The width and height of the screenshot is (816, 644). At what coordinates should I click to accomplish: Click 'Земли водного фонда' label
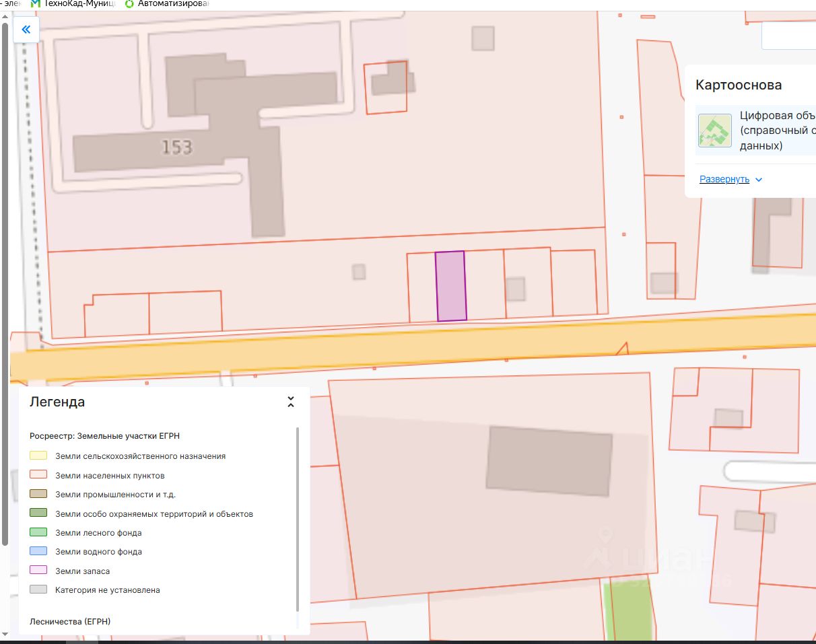[x=98, y=552]
